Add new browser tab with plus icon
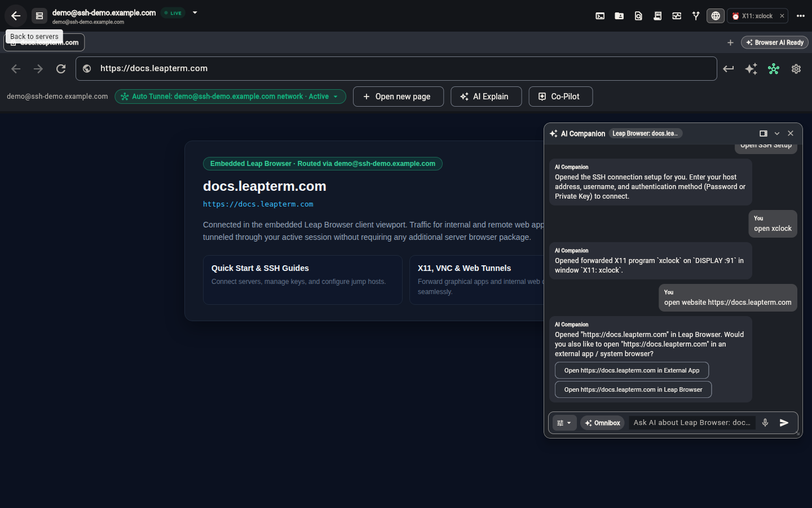 tap(730, 42)
